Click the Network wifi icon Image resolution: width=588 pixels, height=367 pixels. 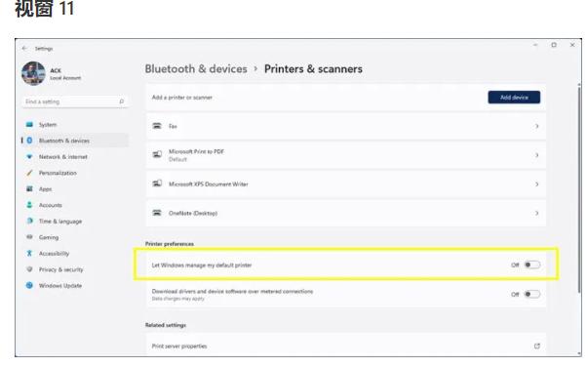[x=29, y=156]
